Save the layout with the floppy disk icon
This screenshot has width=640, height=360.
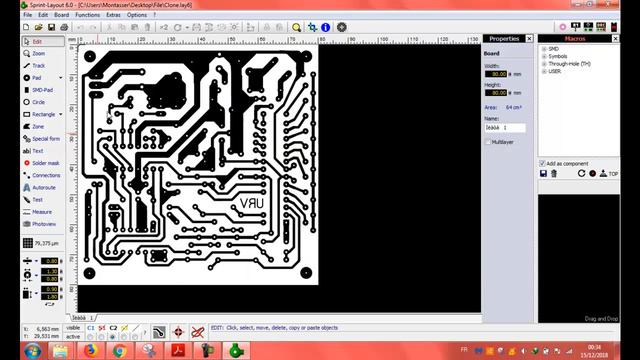click(51, 27)
